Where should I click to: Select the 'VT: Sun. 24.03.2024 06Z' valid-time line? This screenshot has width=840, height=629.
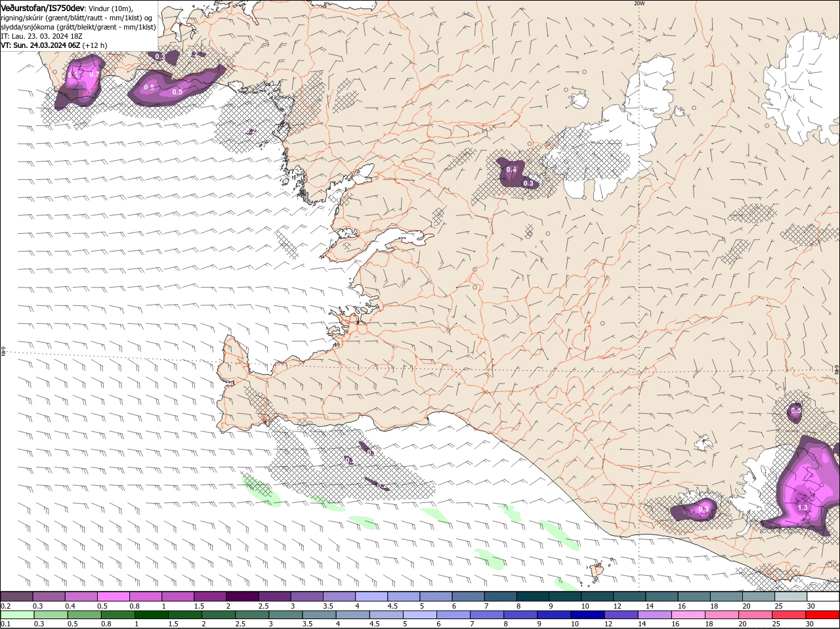click(41, 45)
